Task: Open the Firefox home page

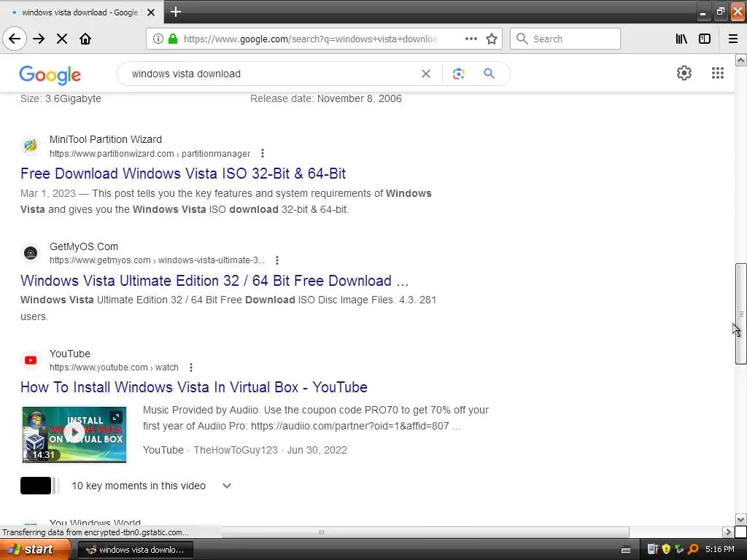Action: 85,39
